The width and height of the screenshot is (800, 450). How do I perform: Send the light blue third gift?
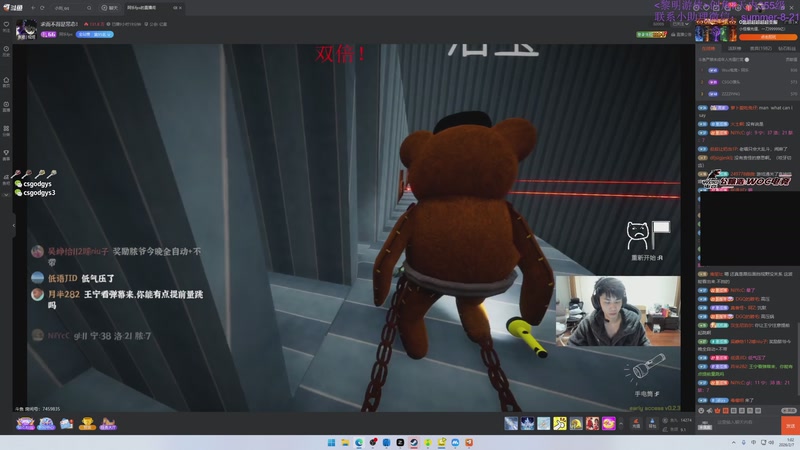click(543, 423)
